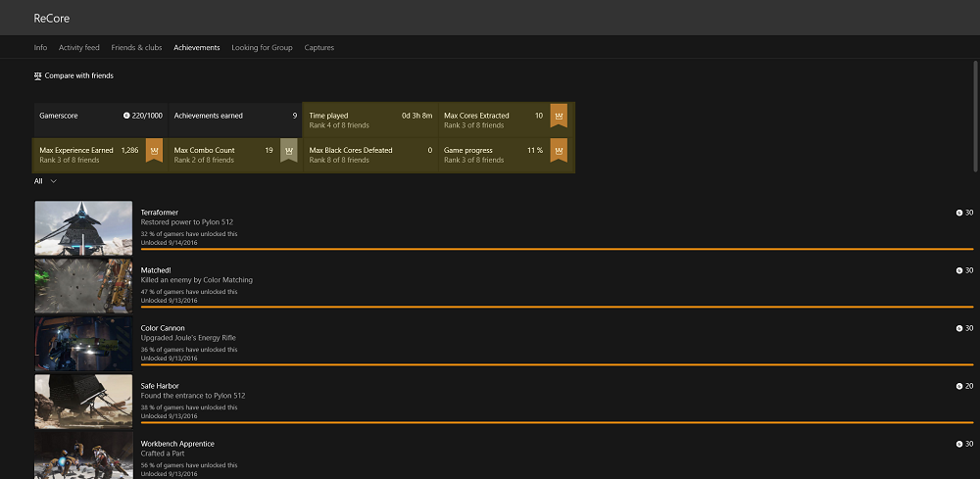Click 'Upgraded Joule's Energy Rifle' description
This screenshot has height=479, width=980.
[189, 338]
